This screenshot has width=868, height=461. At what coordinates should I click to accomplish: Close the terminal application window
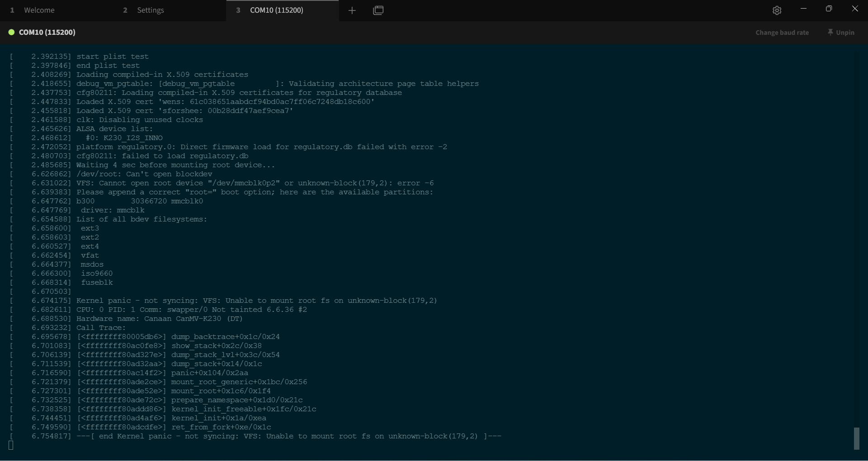coord(854,9)
